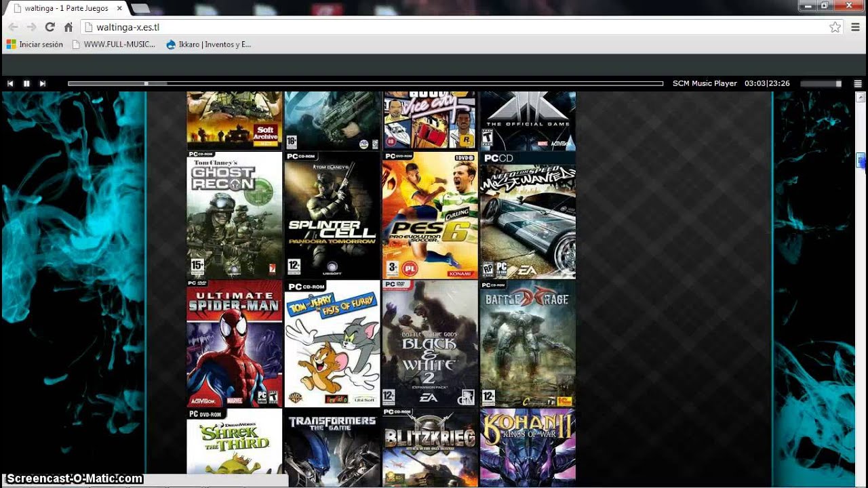This screenshot has height=488, width=868.
Task: Click the page vertical scrollbar thumb
Action: pos(861,161)
